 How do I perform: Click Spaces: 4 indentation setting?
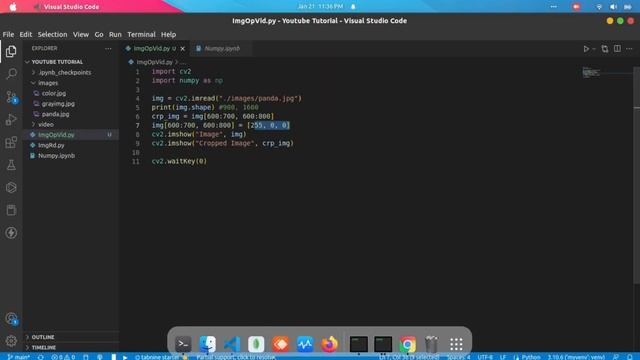click(458, 357)
